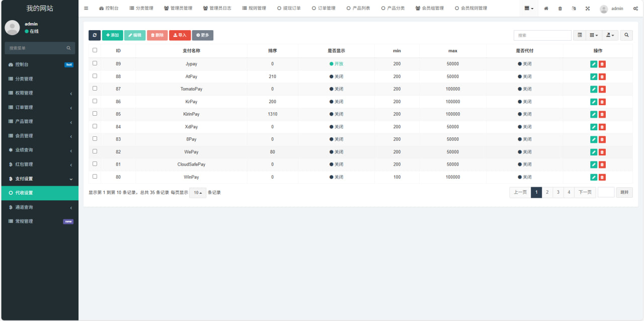Check the row checkbox for AtPay
This screenshot has height=321, width=644.
tap(95, 76)
